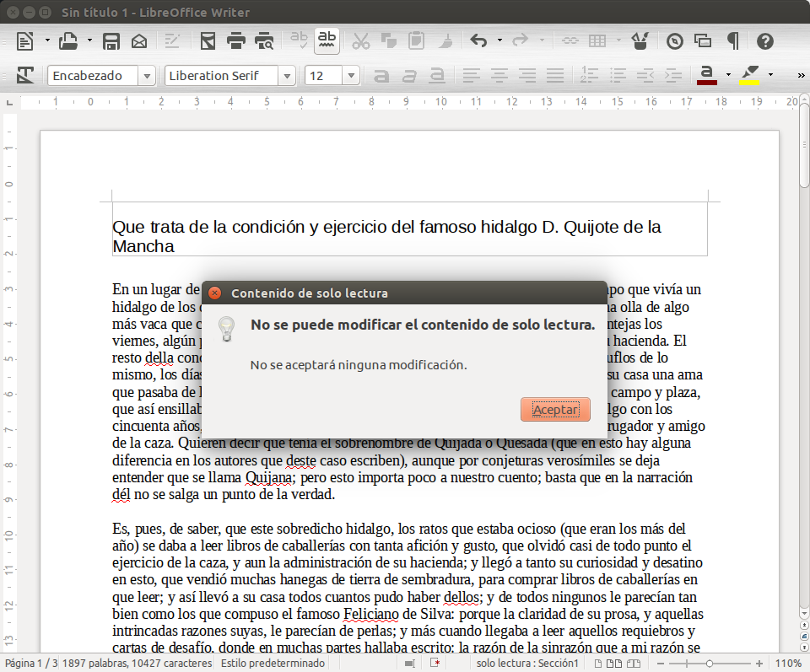Screen dimensions: 810x672
Task: Expand the Insert table dropdown arrow
Action: coord(618,40)
